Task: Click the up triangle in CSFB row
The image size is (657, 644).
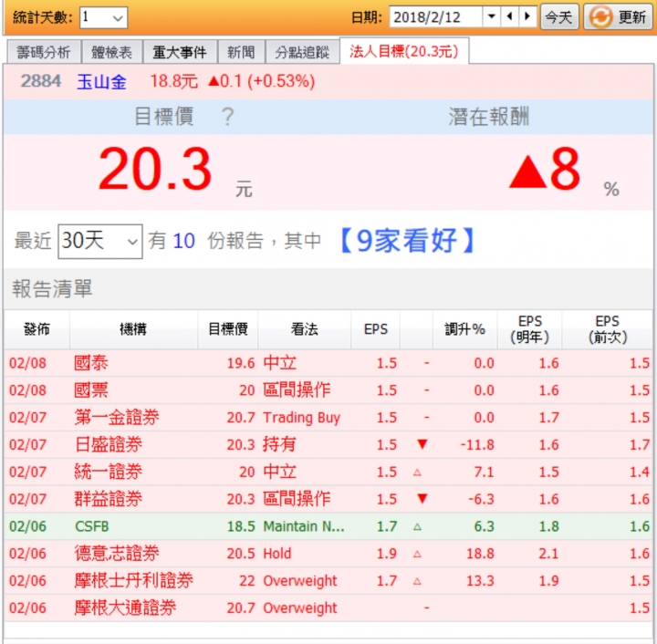Action: tap(417, 527)
